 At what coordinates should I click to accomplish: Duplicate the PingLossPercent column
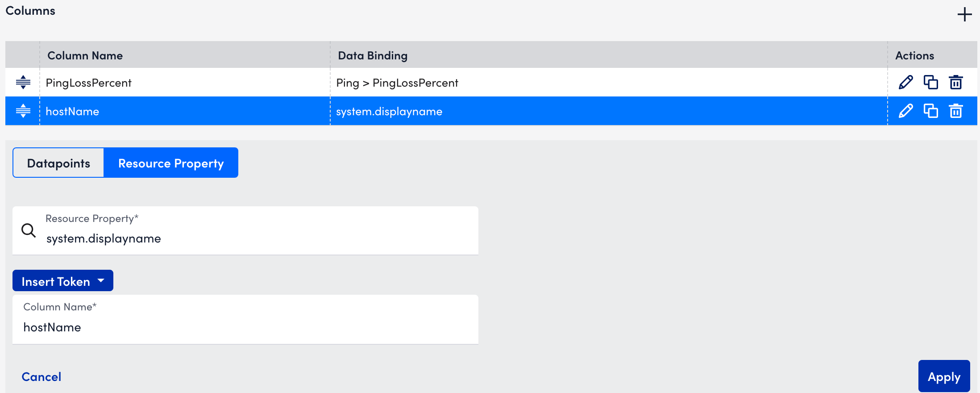[x=930, y=83]
